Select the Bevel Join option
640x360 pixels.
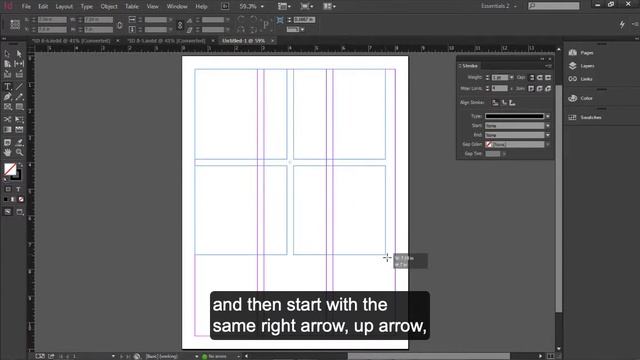(x=548, y=88)
